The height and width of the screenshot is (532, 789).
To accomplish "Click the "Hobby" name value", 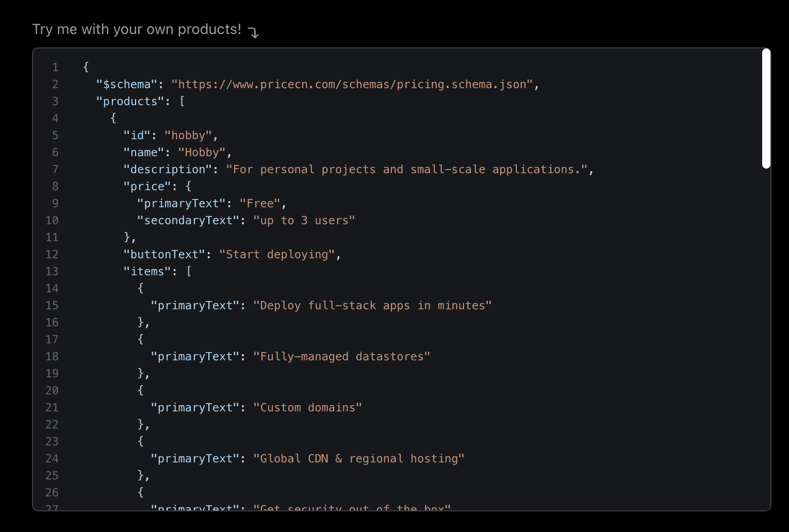I will [x=202, y=153].
